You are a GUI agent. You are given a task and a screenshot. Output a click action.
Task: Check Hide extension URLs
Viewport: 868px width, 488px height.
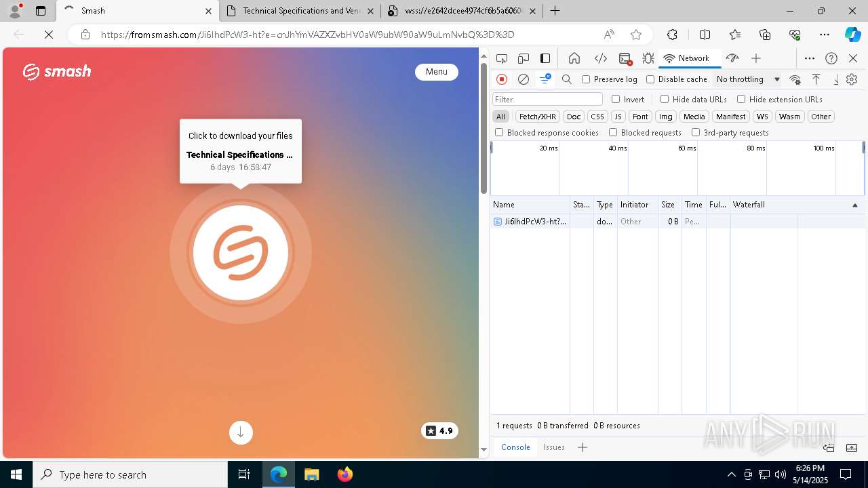click(x=741, y=99)
